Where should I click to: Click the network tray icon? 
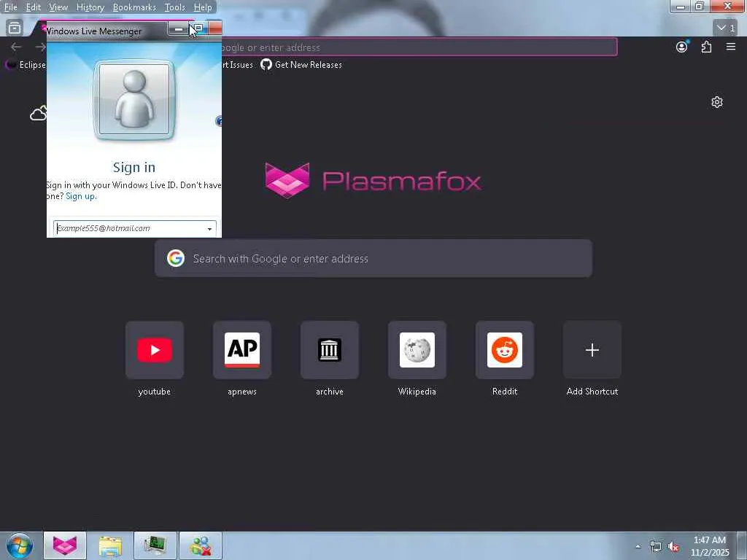(656, 547)
